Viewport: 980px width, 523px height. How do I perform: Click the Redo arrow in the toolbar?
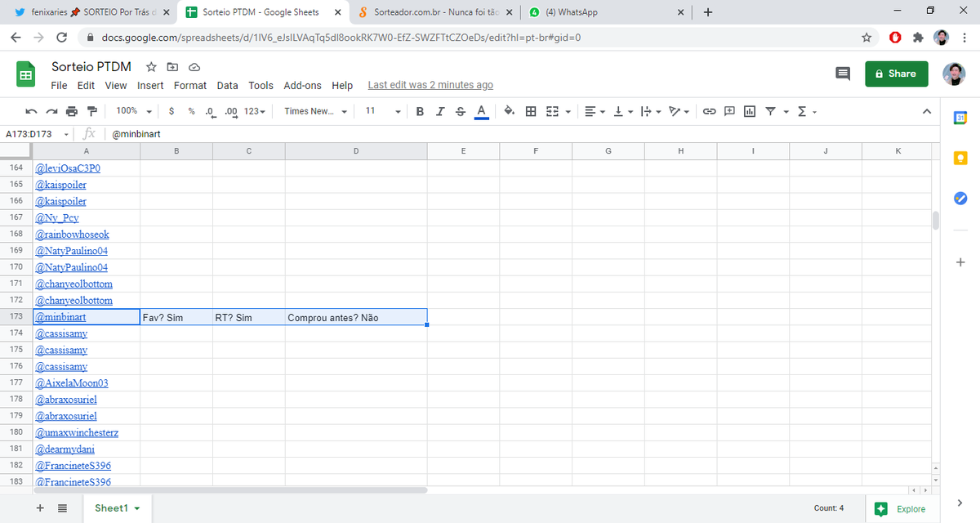(x=51, y=111)
